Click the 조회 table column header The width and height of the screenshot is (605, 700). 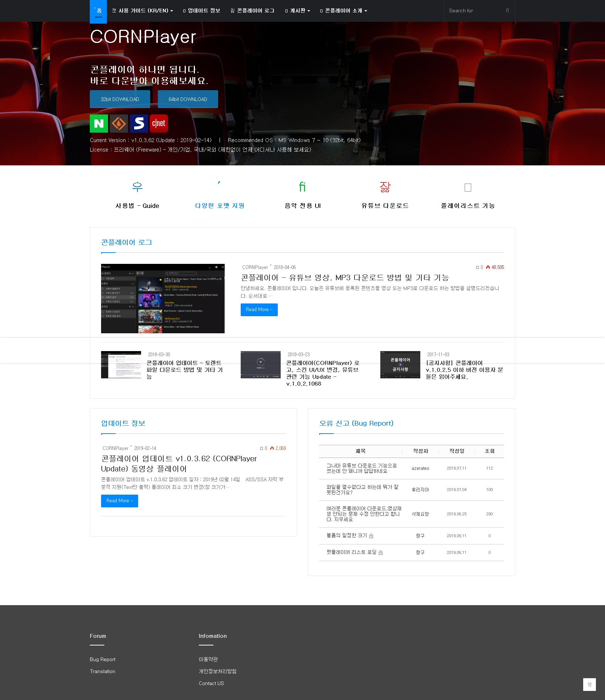coord(490,451)
